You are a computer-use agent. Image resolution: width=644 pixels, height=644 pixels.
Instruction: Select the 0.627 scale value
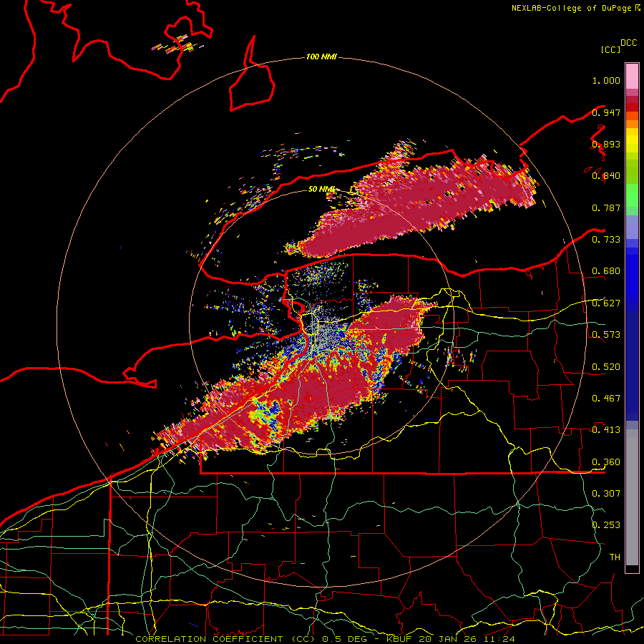[x=606, y=303]
